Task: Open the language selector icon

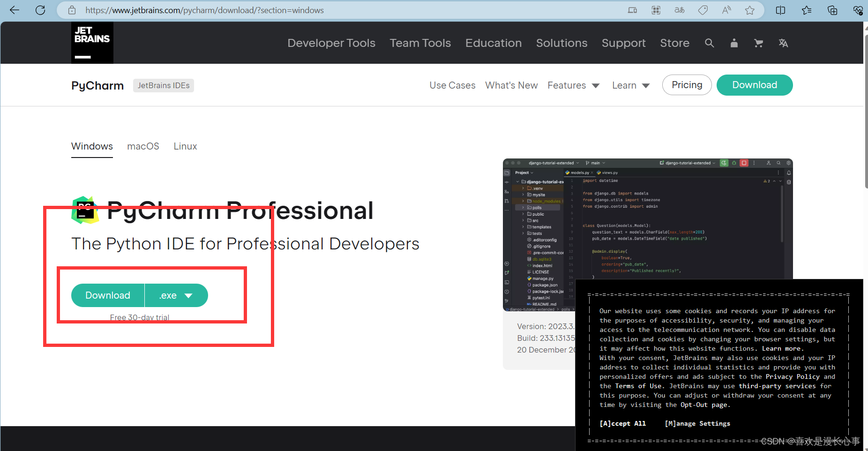Action: [x=783, y=43]
